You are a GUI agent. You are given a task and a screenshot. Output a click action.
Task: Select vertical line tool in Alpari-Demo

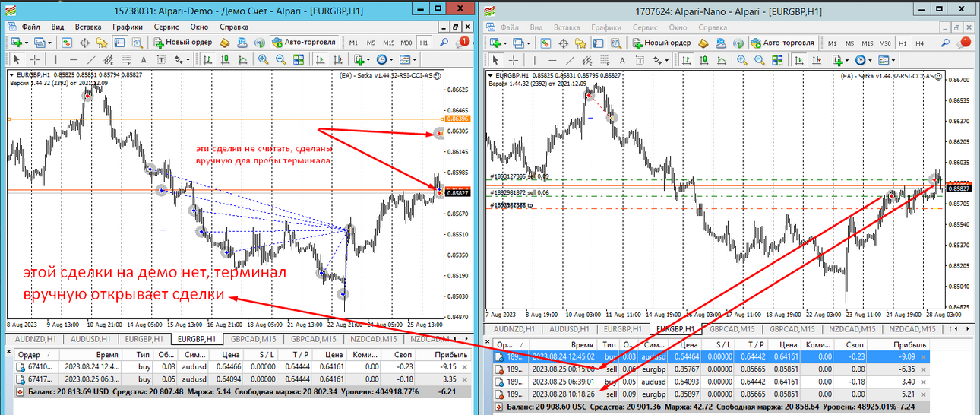(55, 60)
